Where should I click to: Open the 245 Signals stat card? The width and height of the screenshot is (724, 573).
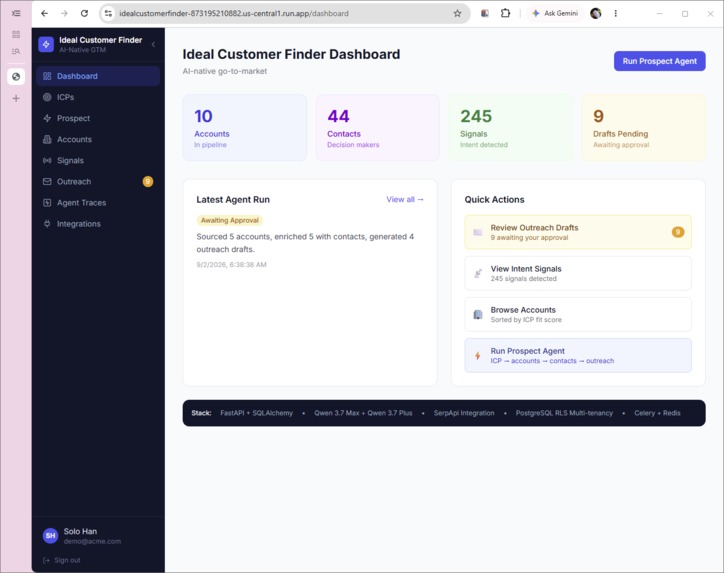(x=511, y=128)
